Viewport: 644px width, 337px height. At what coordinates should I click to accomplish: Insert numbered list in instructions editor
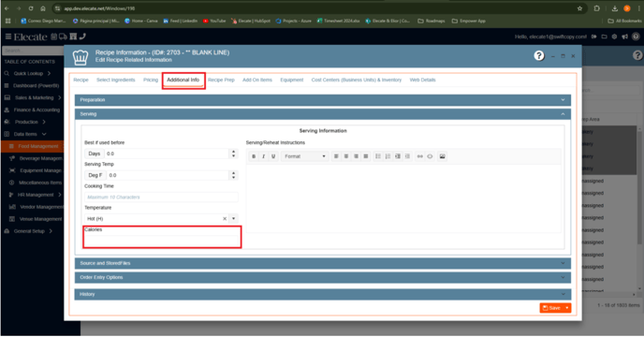(388, 156)
